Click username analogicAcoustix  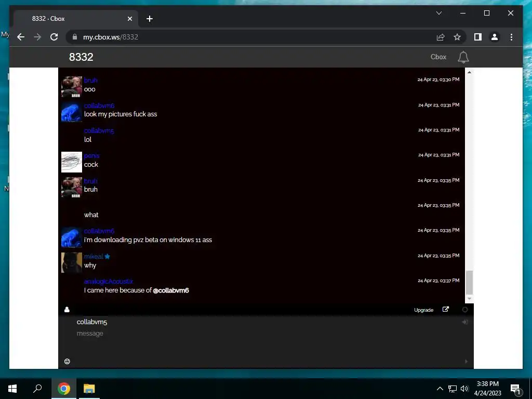[108, 281]
